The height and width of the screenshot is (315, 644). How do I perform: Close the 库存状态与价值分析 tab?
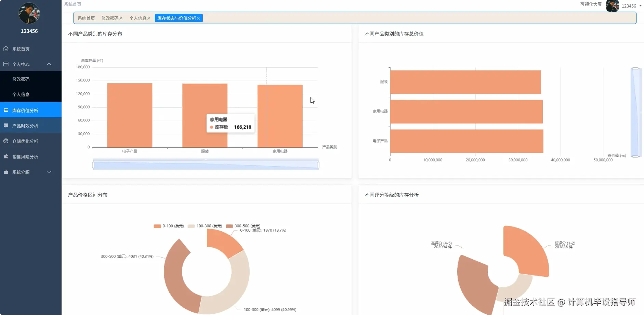(x=198, y=18)
